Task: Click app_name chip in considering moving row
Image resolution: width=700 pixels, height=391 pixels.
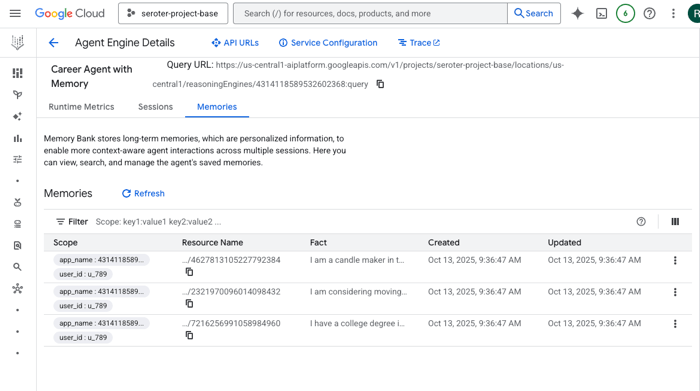Action: [x=101, y=291]
